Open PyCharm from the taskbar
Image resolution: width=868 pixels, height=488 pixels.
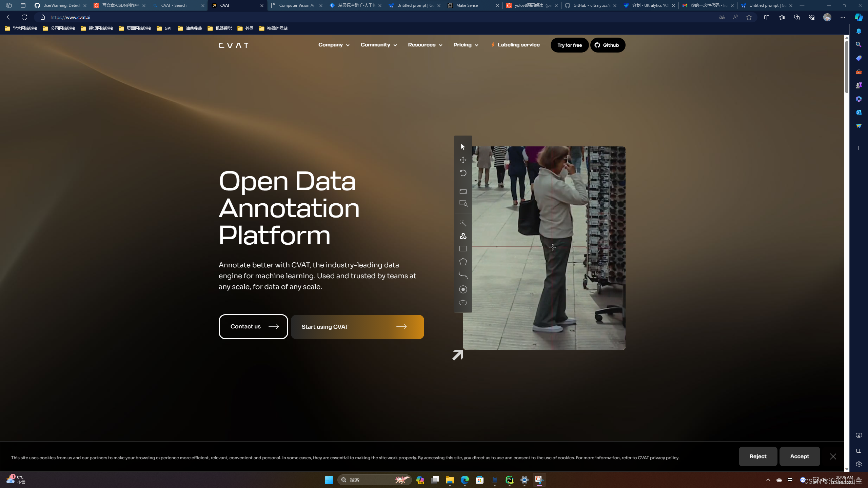tap(509, 480)
